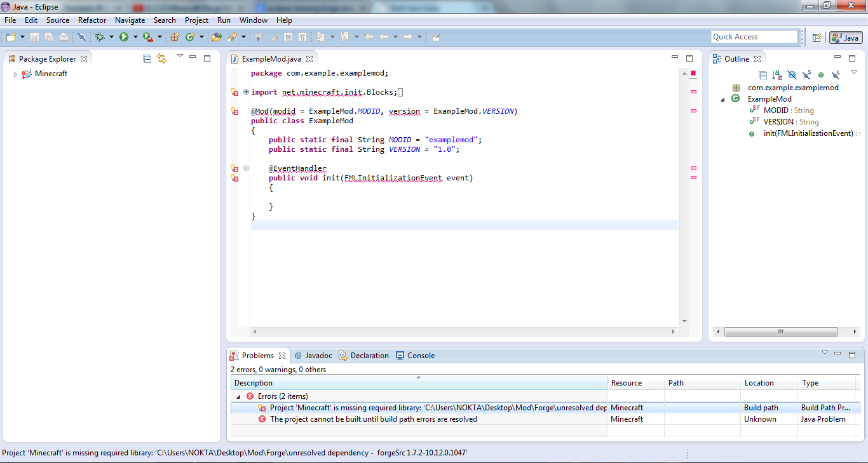Select MODID : String in Outline
868x463 pixels.
click(789, 111)
